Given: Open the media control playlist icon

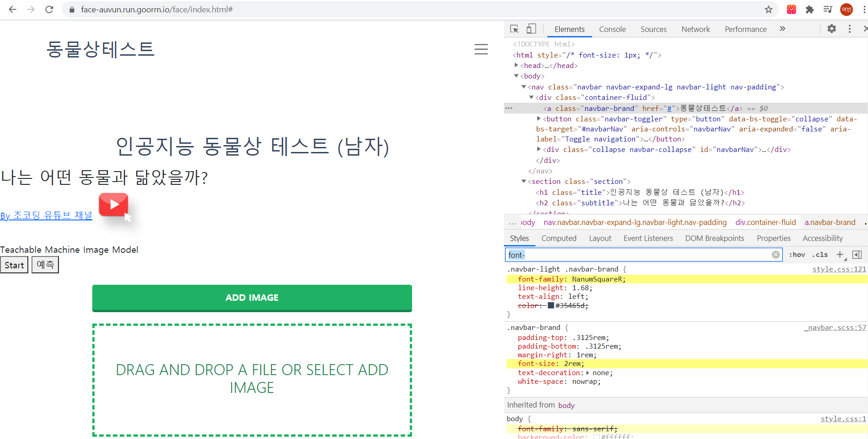Looking at the screenshot, I should tap(828, 9).
